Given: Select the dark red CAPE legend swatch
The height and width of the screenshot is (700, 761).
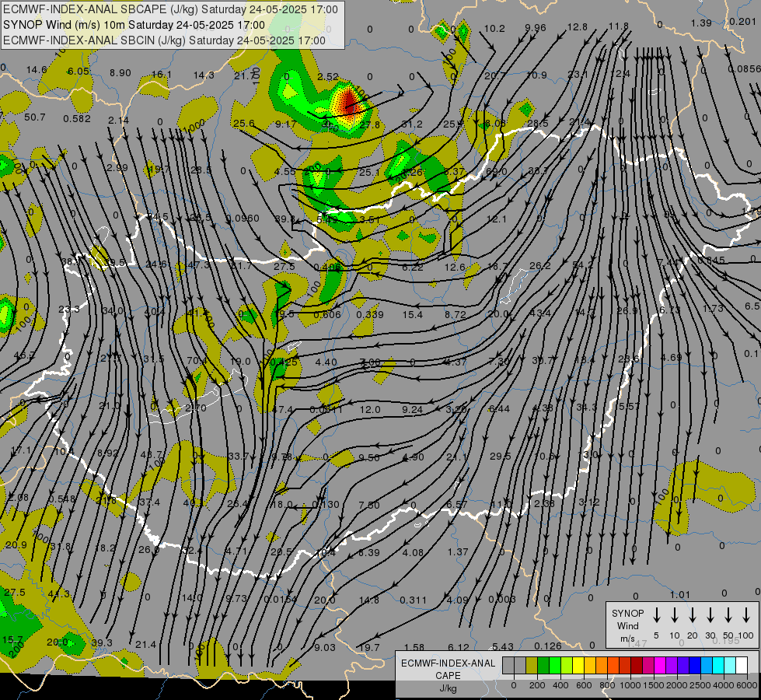Looking at the screenshot, I should [637, 666].
